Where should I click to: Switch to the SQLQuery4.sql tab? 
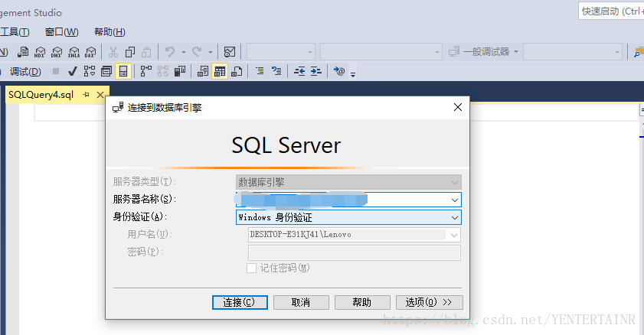tap(41, 95)
